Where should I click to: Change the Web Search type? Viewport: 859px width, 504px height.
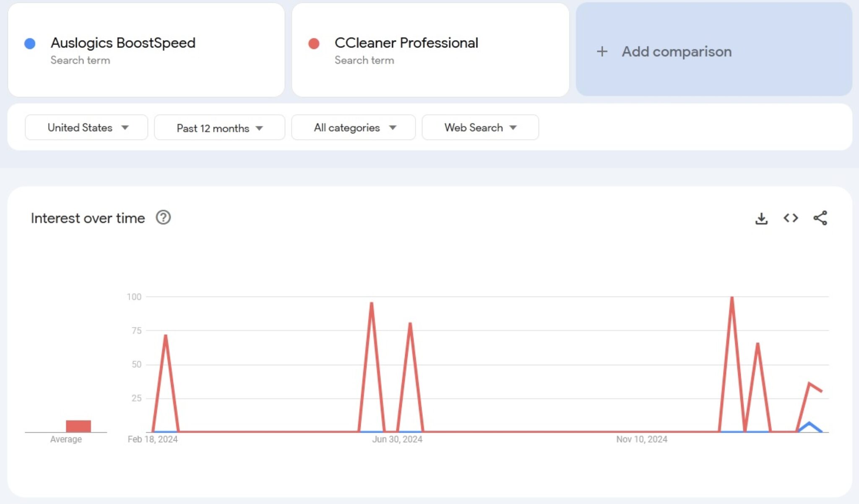click(x=480, y=127)
